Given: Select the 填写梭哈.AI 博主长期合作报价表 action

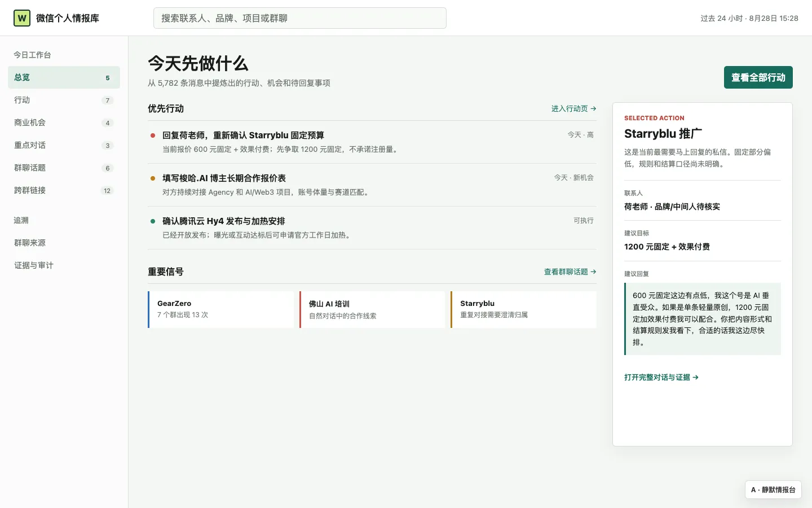Looking at the screenshot, I should tap(372, 185).
